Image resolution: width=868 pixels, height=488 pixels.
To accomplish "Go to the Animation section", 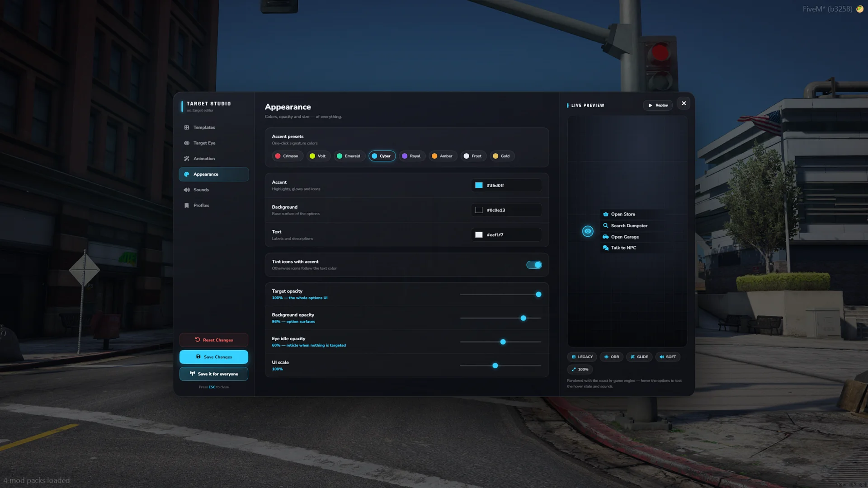I will [214, 159].
